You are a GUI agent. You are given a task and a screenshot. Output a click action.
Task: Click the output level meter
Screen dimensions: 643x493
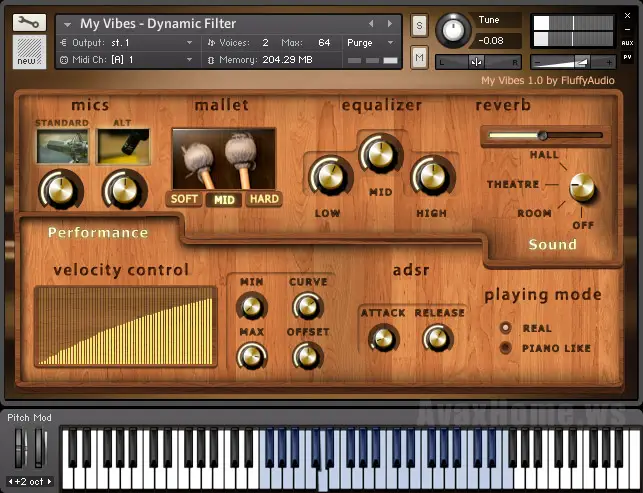point(573,31)
